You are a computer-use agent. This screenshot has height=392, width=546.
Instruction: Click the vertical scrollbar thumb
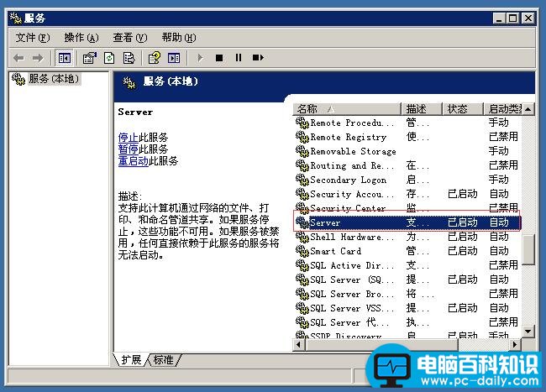[x=528, y=250]
